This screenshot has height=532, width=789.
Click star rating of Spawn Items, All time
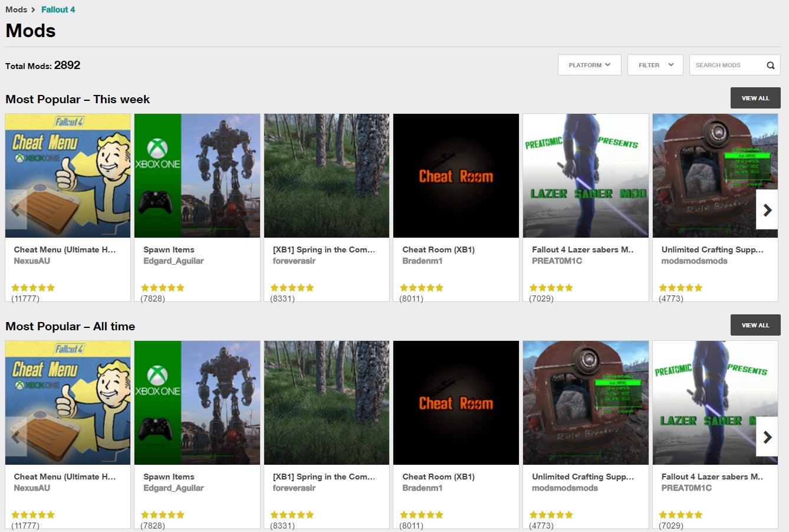(x=163, y=515)
